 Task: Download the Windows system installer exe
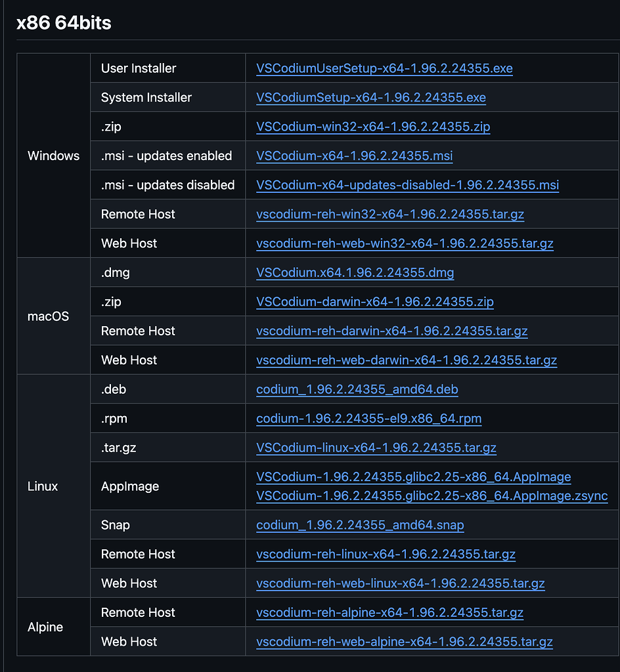(371, 98)
